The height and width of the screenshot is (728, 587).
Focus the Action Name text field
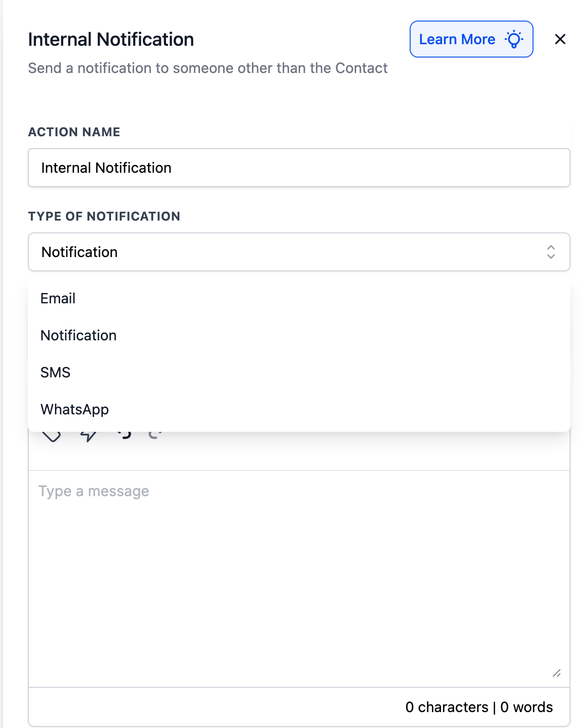coord(299,168)
